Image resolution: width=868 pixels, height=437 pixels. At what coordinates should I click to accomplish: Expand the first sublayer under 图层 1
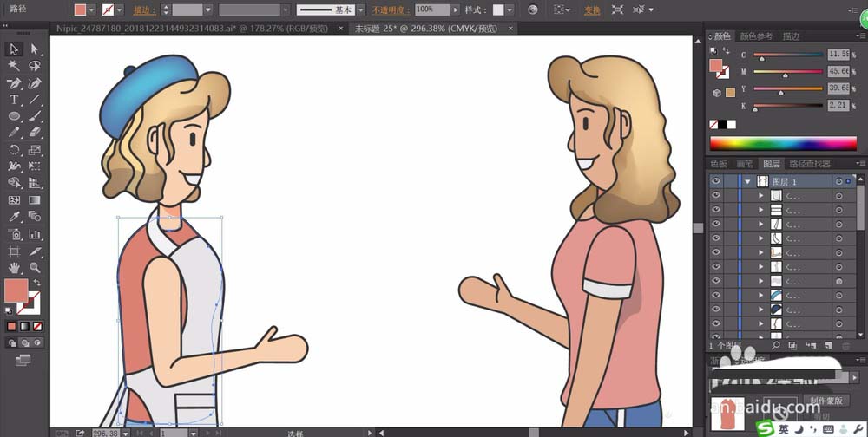[x=760, y=196]
